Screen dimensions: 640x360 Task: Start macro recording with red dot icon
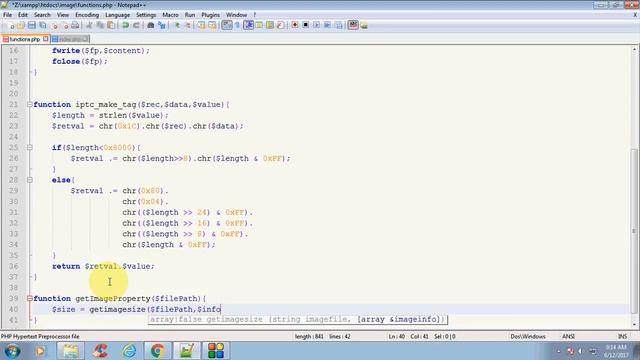point(295,25)
